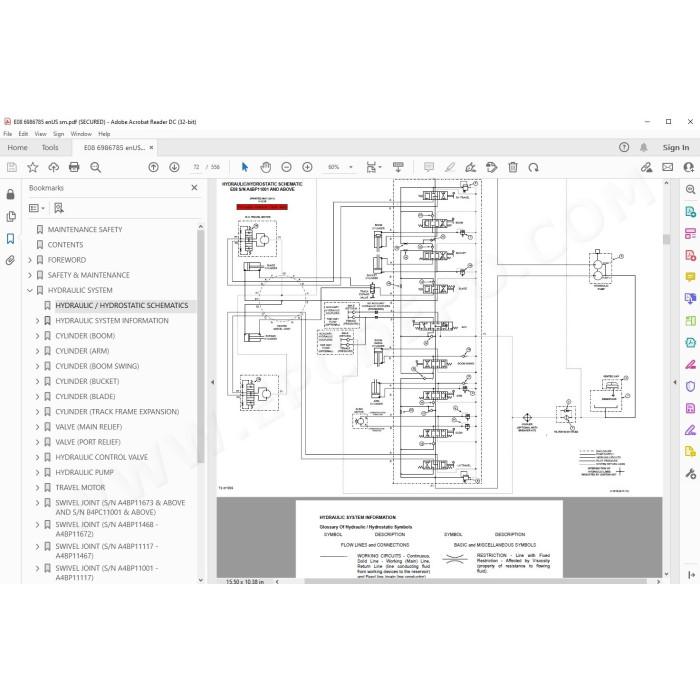Open the Protect shield tool
This screenshot has width=700, height=700.
(690, 386)
